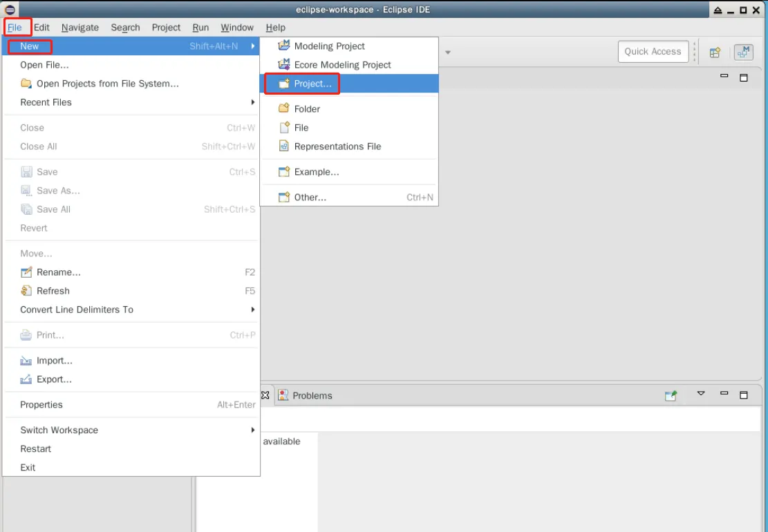The image size is (768, 532).
Task: Click the Alt+Enter shortcut text beside Properties
Action: (x=236, y=405)
